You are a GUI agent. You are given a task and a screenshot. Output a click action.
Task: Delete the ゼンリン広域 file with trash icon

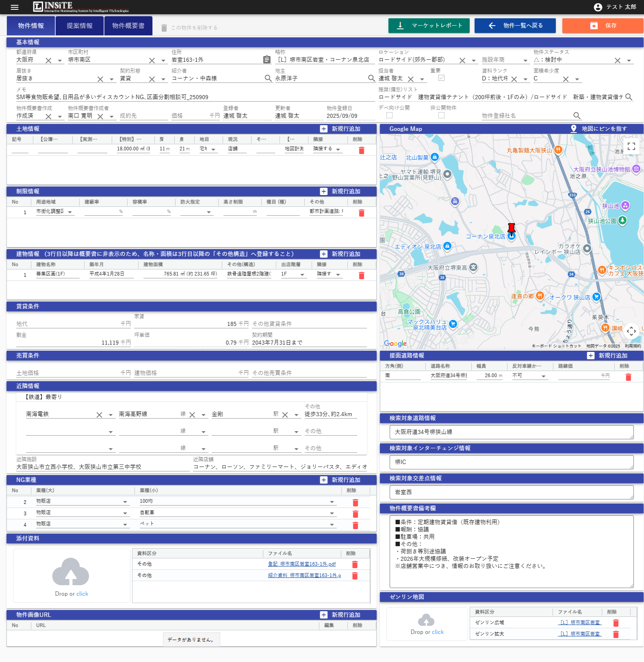coord(616,623)
